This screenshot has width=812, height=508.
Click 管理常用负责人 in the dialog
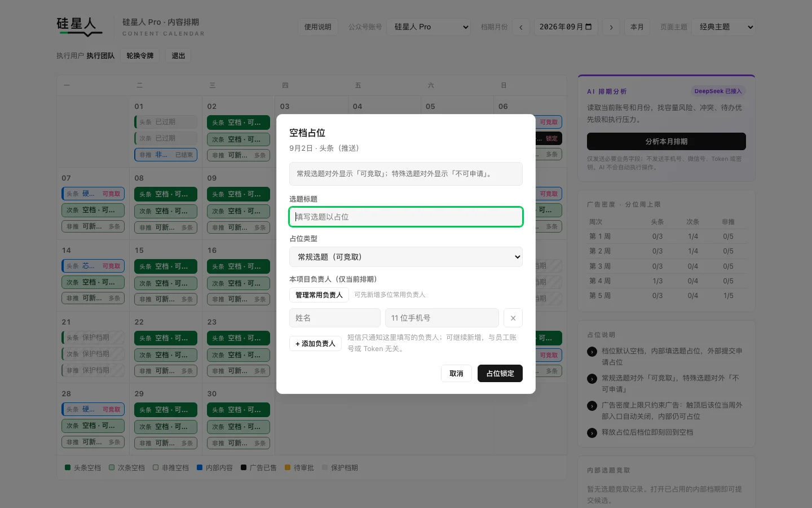tap(319, 295)
